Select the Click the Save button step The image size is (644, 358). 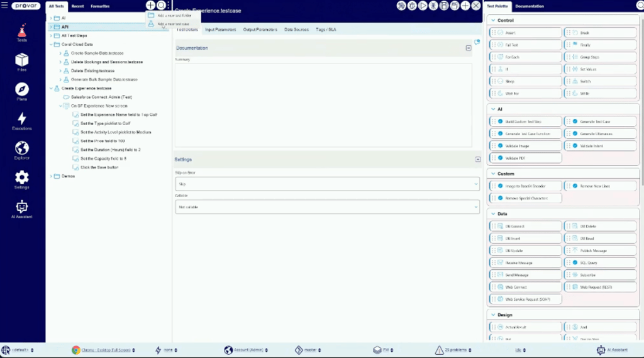99,167
